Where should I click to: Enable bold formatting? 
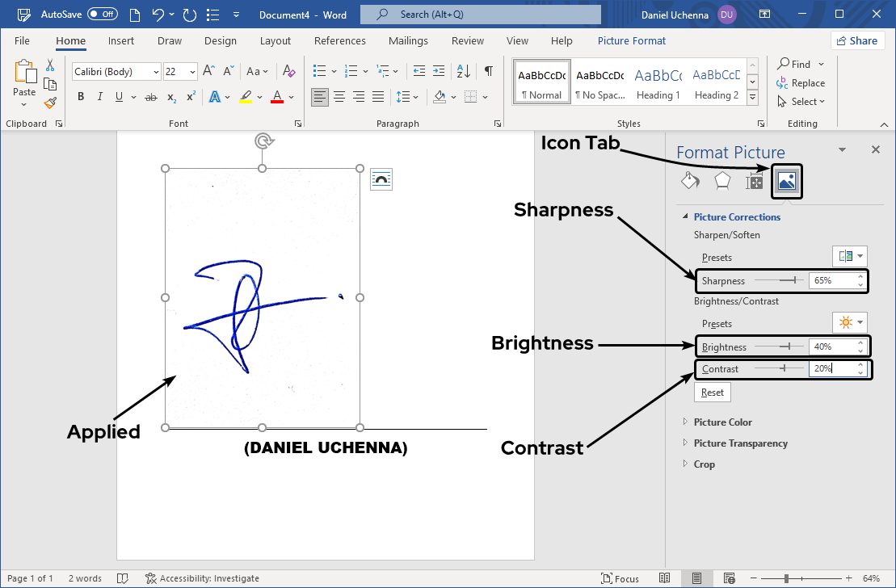coord(80,96)
